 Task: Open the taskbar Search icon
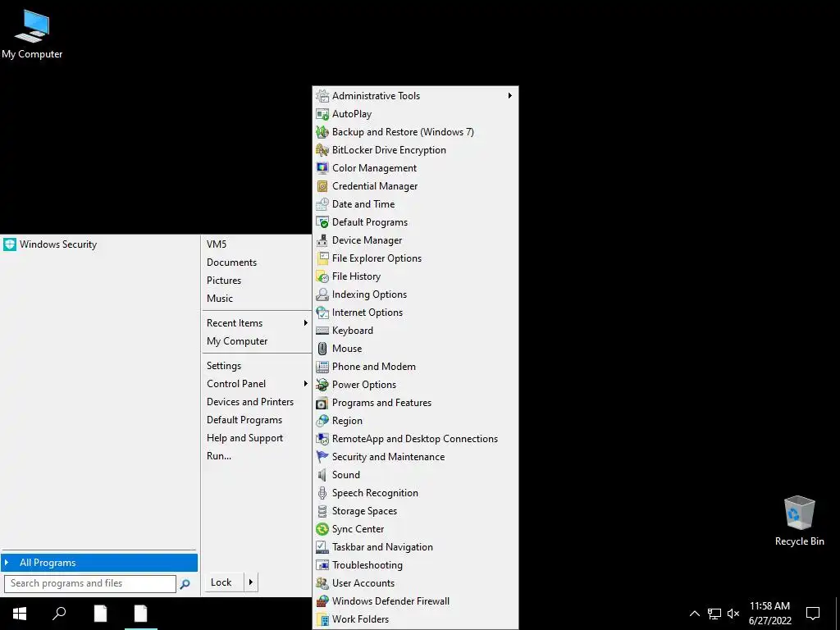pos(59,614)
